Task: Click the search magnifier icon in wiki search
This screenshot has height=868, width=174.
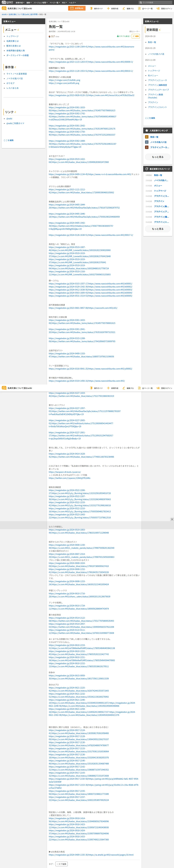Action: point(141,2)
